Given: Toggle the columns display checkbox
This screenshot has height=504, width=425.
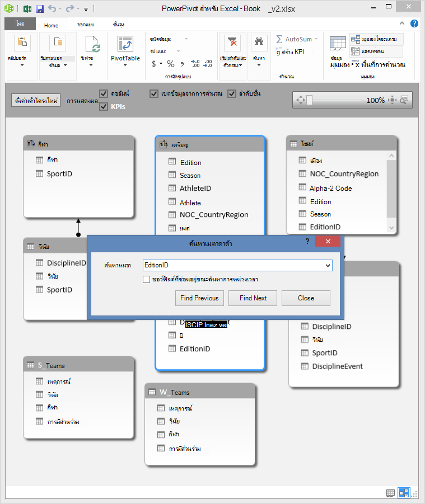Looking at the screenshot, I should [x=103, y=93].
